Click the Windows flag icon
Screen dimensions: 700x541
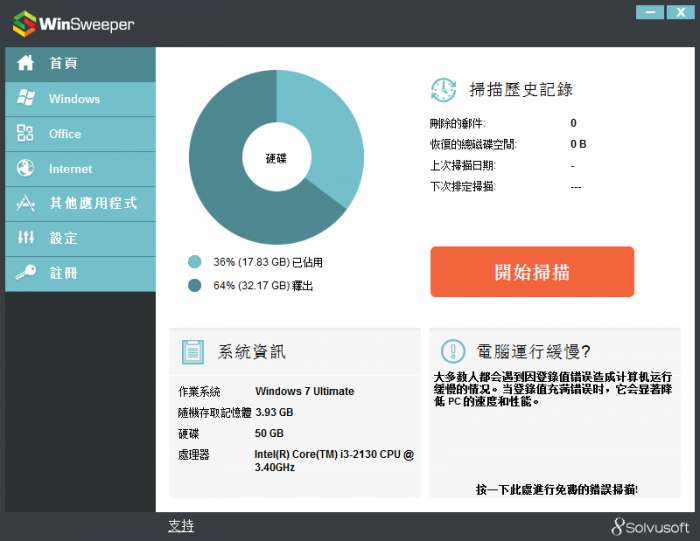tap(25, 98)
